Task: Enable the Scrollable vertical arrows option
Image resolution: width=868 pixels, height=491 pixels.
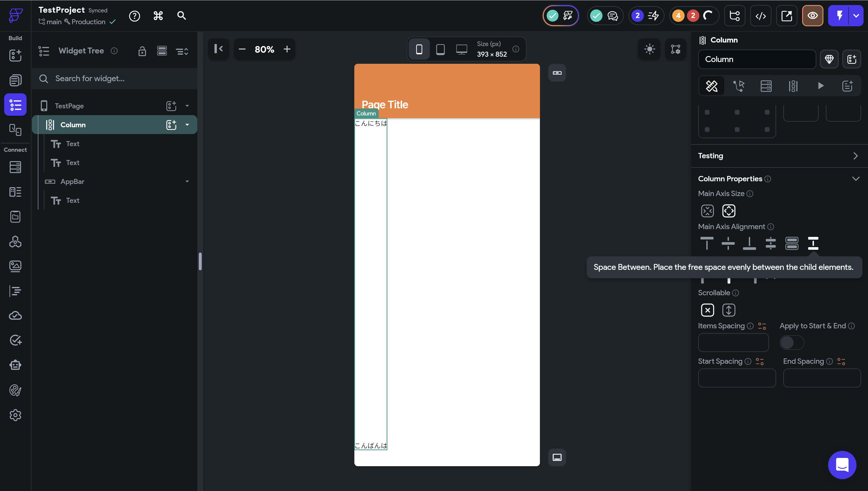Action: point(728,310)
